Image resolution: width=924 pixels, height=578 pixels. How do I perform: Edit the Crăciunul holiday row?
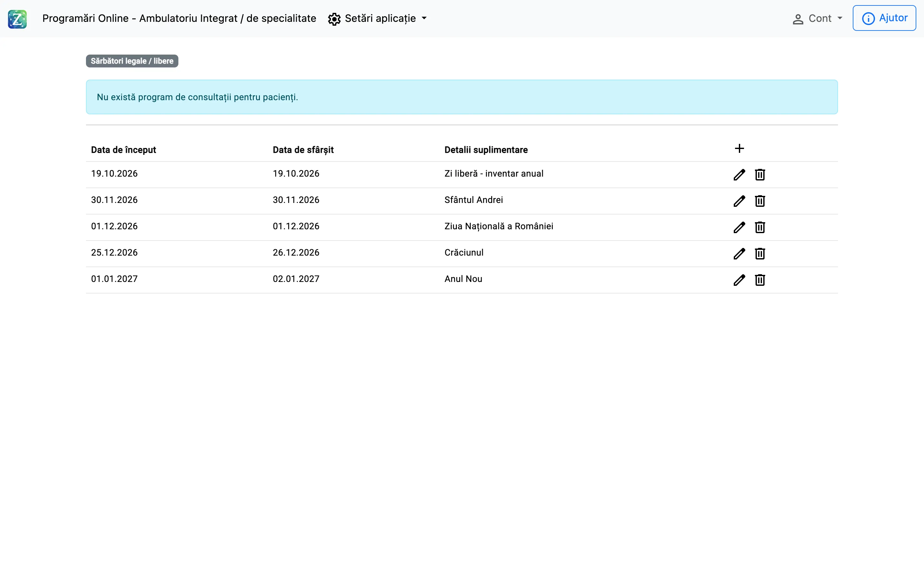739,254
